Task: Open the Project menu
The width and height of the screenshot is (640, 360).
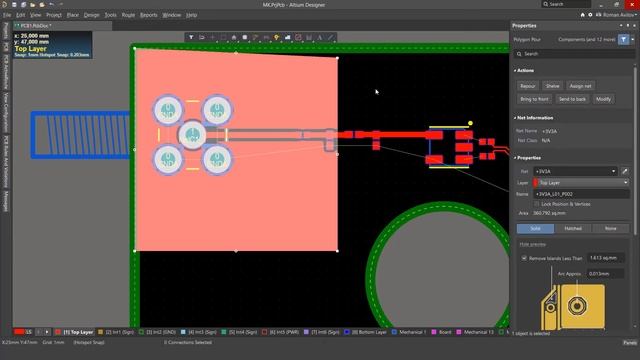Action: pyautogui.click(x=53, y=15)
